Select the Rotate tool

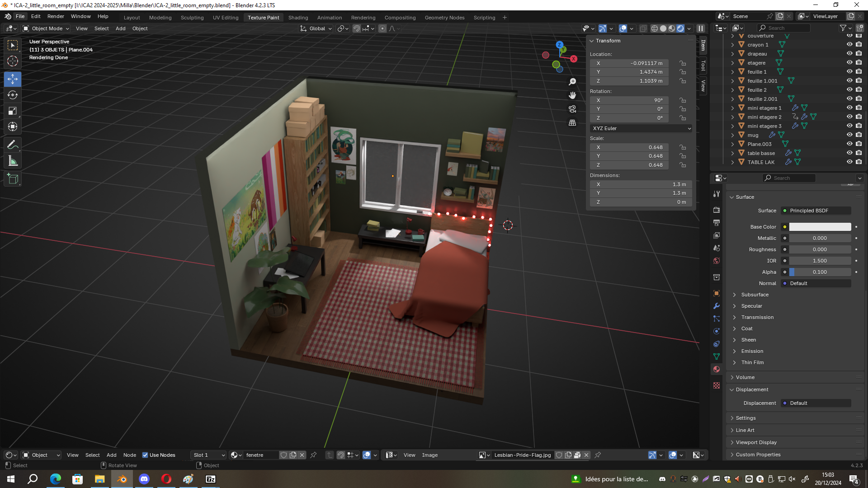click(13, 95)
